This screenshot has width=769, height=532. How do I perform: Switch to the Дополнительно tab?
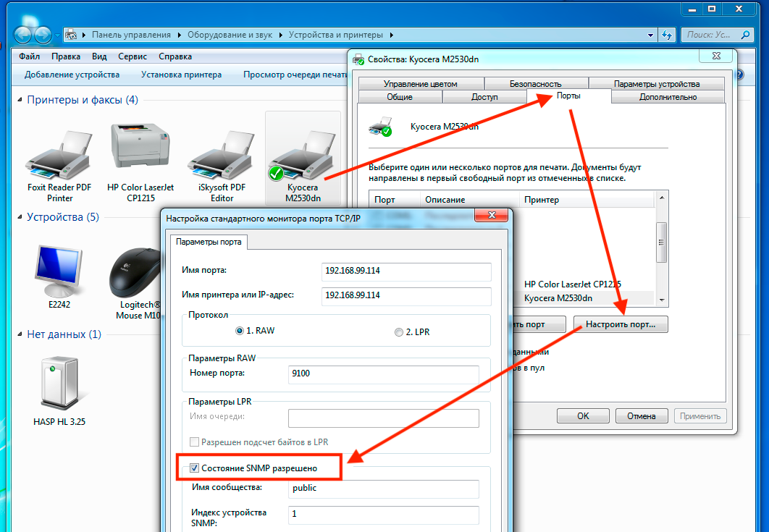pos(668,96)
